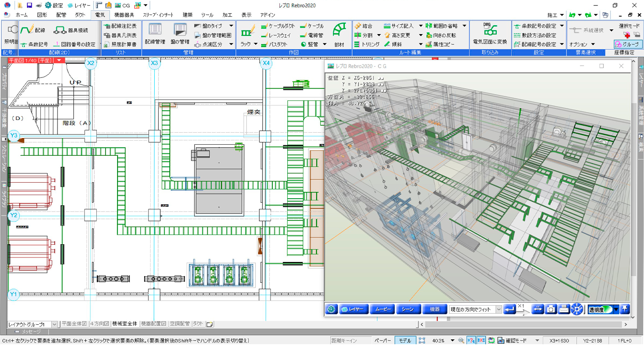The image size is (644, 346).
Task: Expand the zoom percentage dropdown
Action: coord(453,341)
